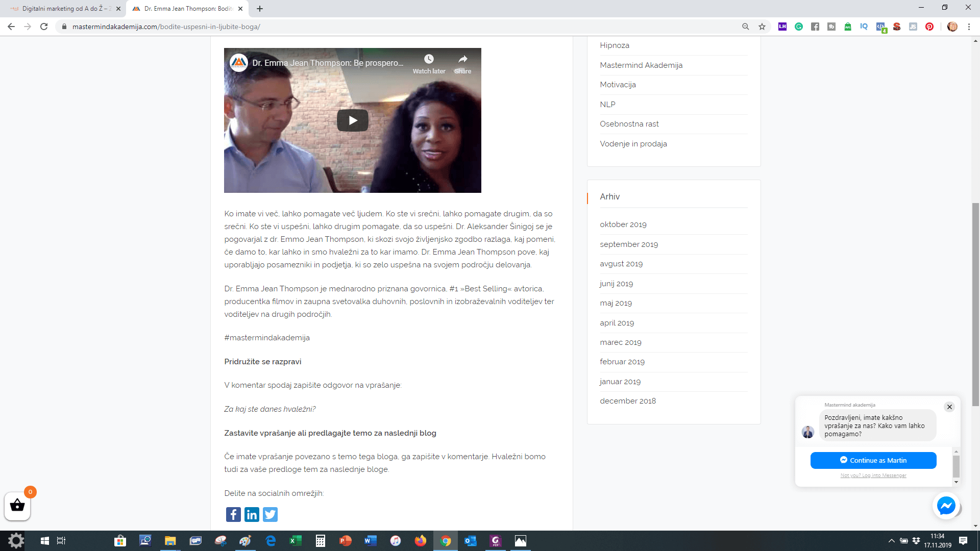Close the Mastermind akademija chat popup

tap(949, 407)
